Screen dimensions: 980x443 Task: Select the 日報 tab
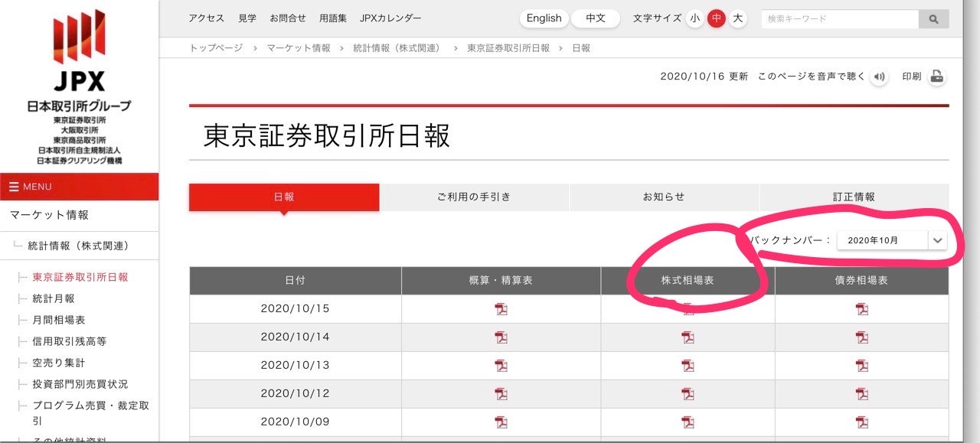point(284,197)
